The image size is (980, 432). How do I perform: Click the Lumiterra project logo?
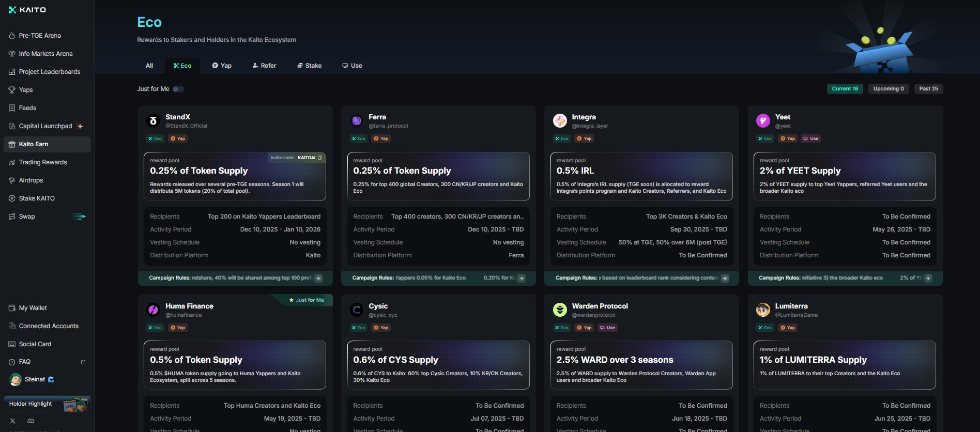click(x=763, y=310)
